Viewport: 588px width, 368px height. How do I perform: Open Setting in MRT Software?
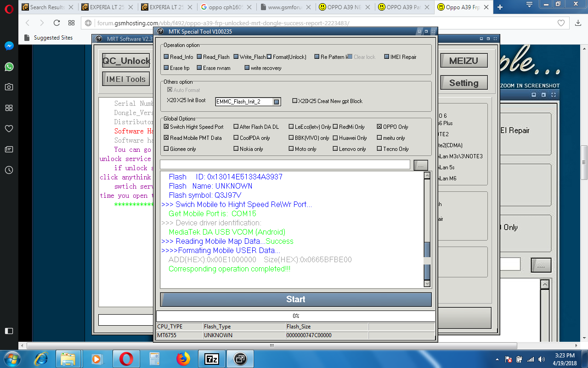pyautogui.click(x=464, y=83)
